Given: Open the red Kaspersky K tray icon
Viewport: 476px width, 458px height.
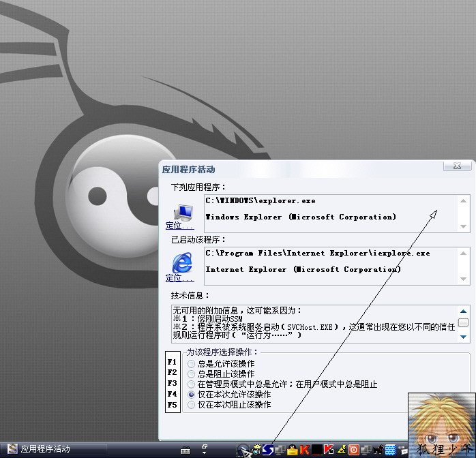Looking at the screenshot, I should (x=329, y=450).
